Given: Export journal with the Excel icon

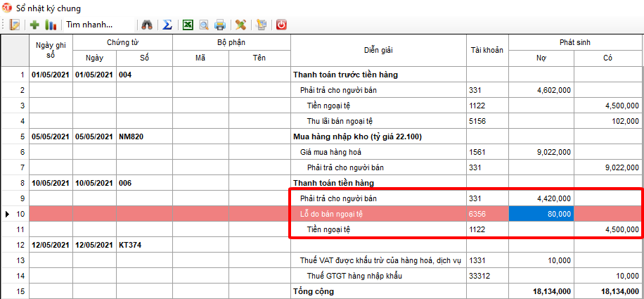Looking at the screenshot, I should tap(188, 25).
